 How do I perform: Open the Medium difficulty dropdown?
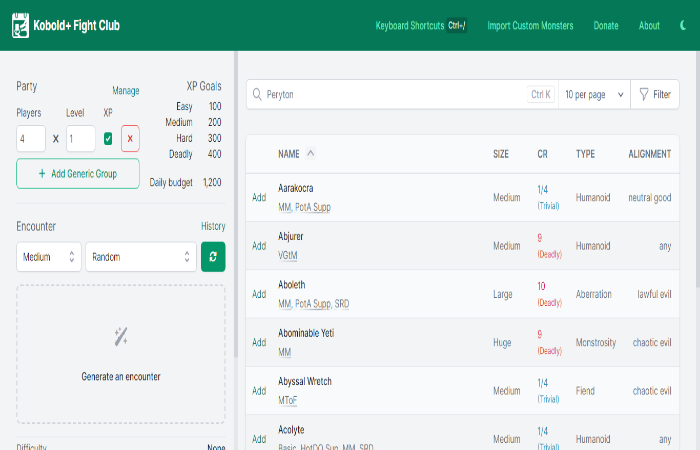[x=49, y=257]
